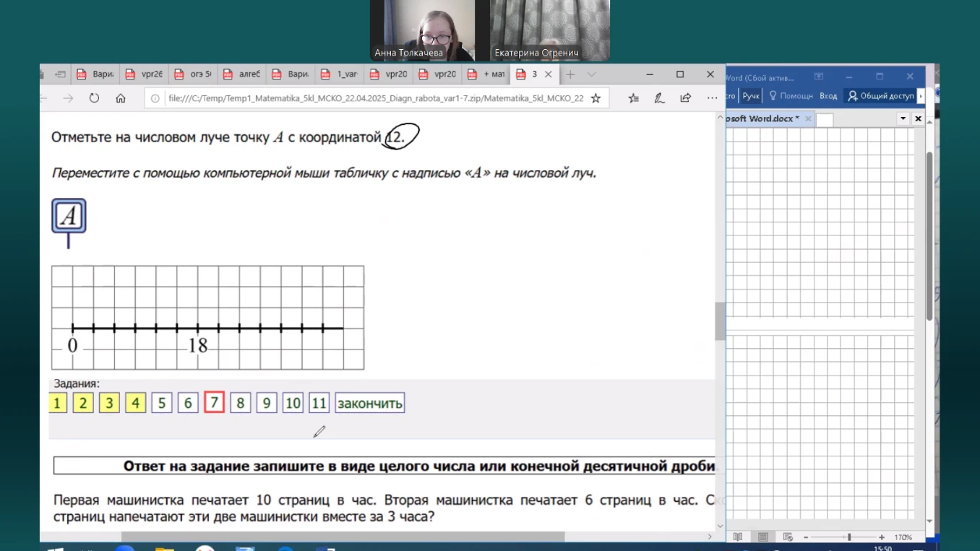Image resolution: width=980 pixels, height=551 pixels.
Task: Click the browser horizontal scrollbar
Action: click(343, 537)
